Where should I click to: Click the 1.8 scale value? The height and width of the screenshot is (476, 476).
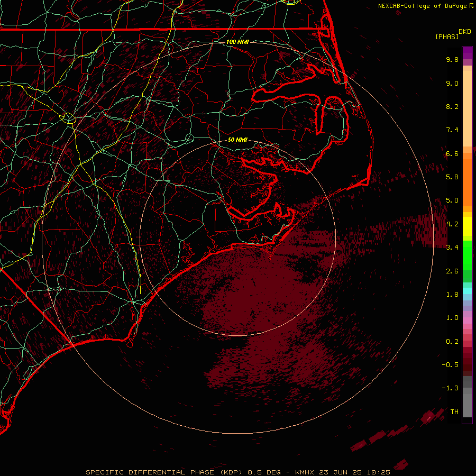[452, 295]
